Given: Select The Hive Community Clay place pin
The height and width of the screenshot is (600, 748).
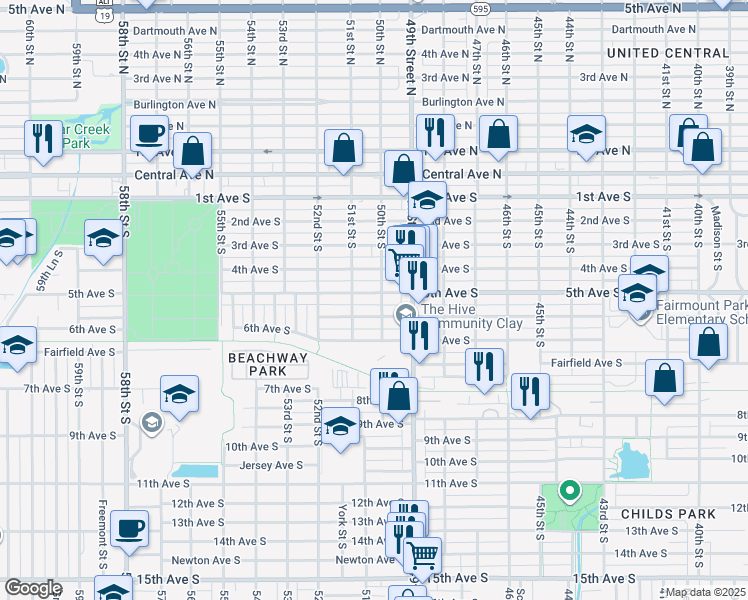Looking at the screenshot, I should point(407,313).
